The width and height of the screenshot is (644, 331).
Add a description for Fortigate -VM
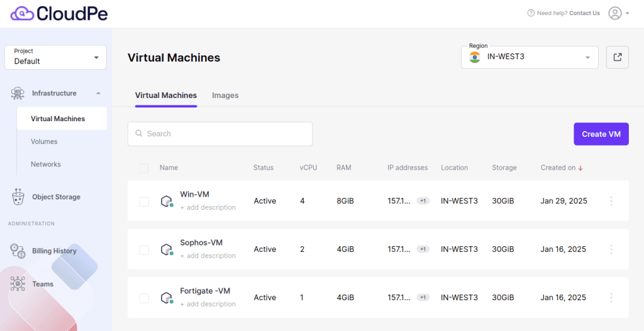[x=208, y=305]
